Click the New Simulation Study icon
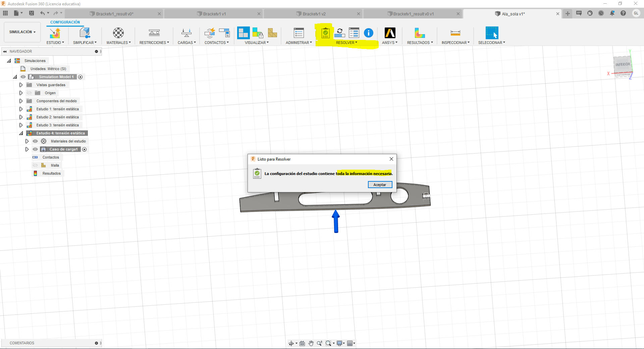Image resolution: width=644 pixels, height=349 pixels. point(55,33)
